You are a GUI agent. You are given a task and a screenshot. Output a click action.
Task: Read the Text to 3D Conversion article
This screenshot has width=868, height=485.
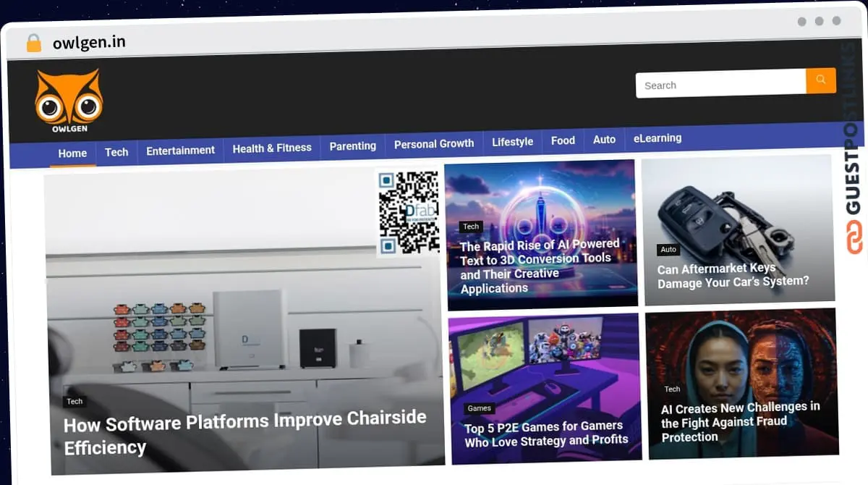[x=540, y=266]
